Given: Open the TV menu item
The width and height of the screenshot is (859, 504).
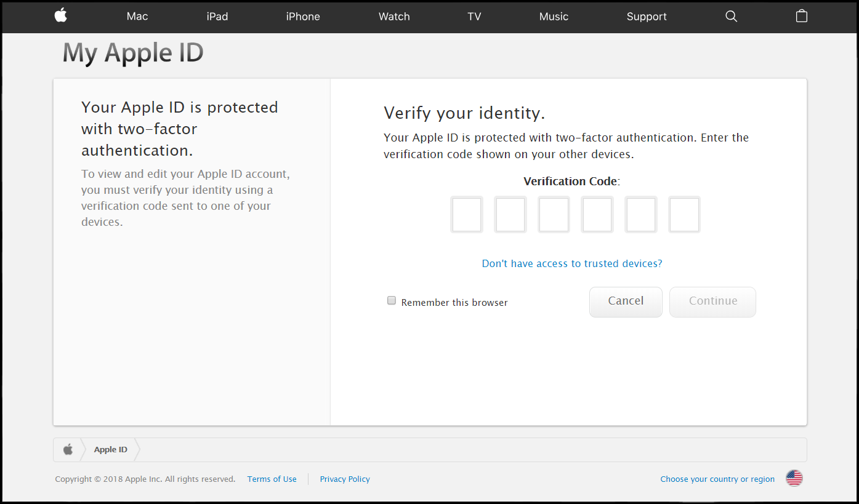Looking at the screenshot, I should pyautogui.click(x=474, y=17).
